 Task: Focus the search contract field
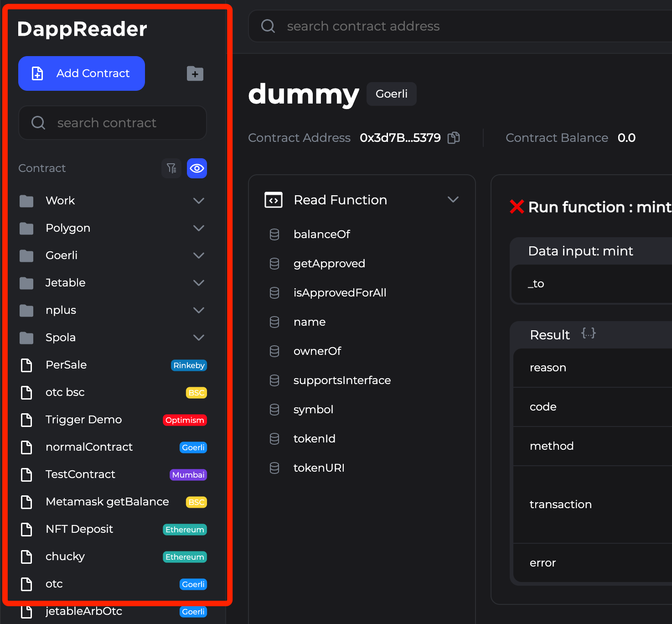(113, 123)
